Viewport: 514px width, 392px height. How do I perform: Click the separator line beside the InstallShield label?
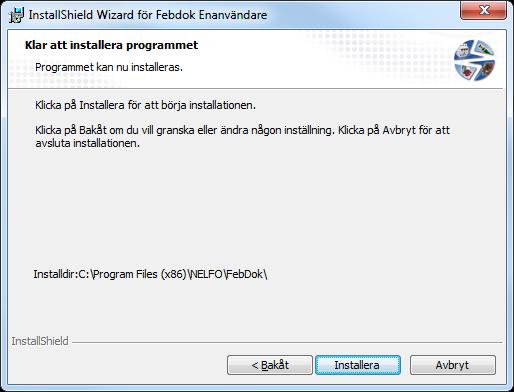click(x=287, y=342)
